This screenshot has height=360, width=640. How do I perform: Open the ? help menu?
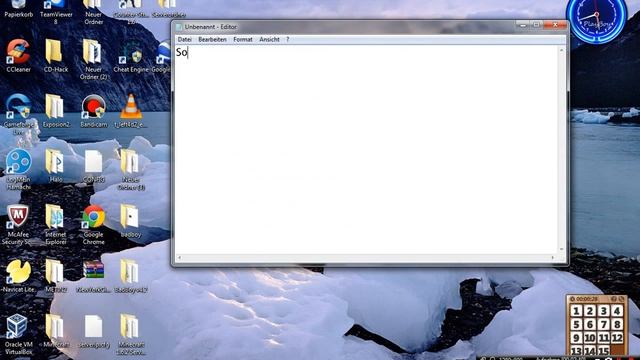click(x=287, y=39)
